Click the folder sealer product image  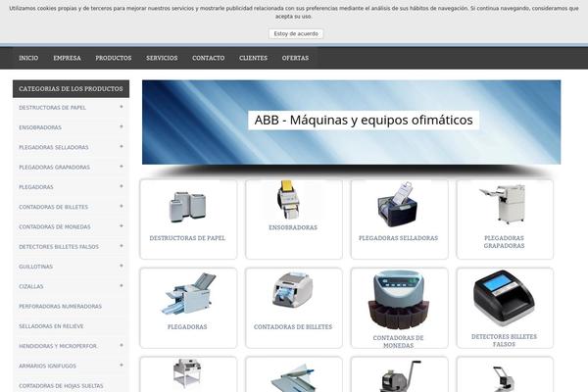click(398, 205)
